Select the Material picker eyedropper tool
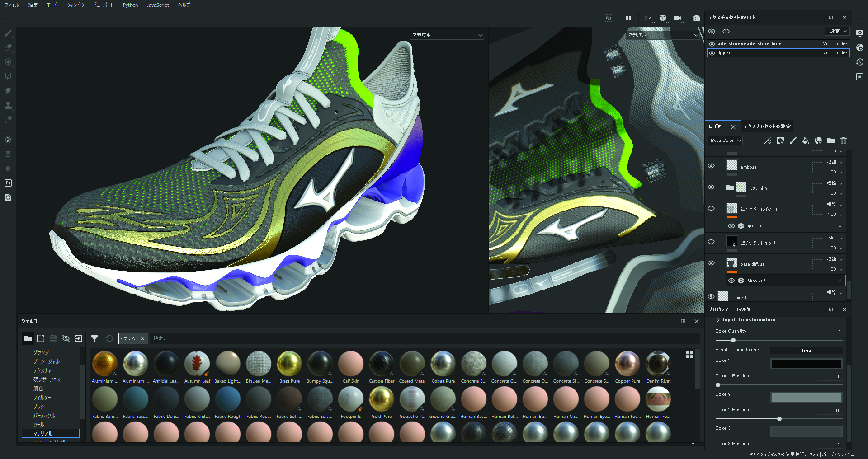Image resolution: width=868 pixels, height=459 pixels. click(x=8, y=120)
